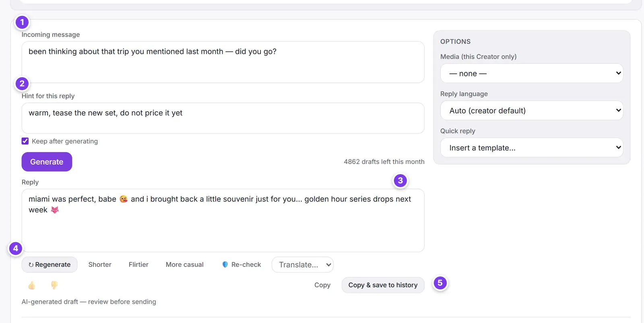Viewport: 644px width, 323px height.
Task: Click the OPTIONS panel heading
Action: coord(455,41)
